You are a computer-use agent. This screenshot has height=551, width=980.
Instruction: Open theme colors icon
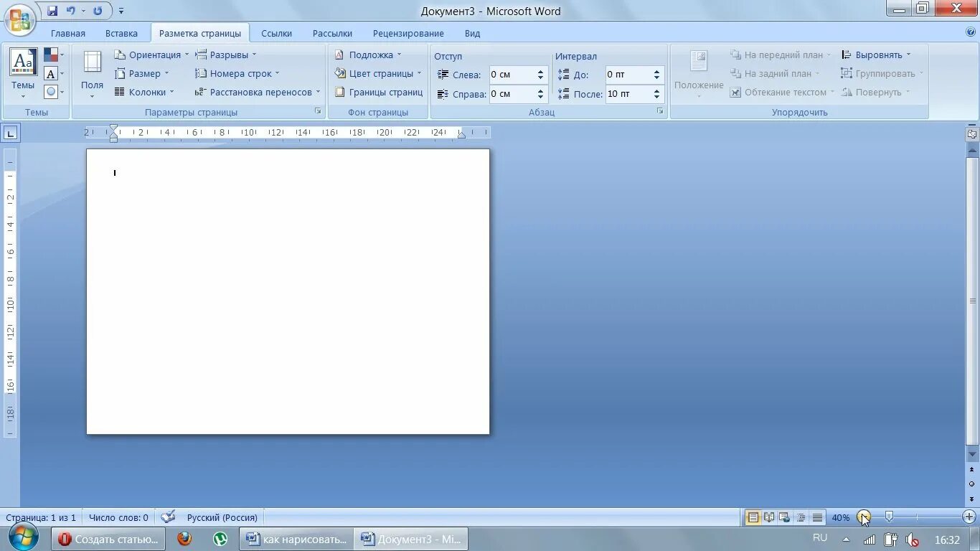54,55
